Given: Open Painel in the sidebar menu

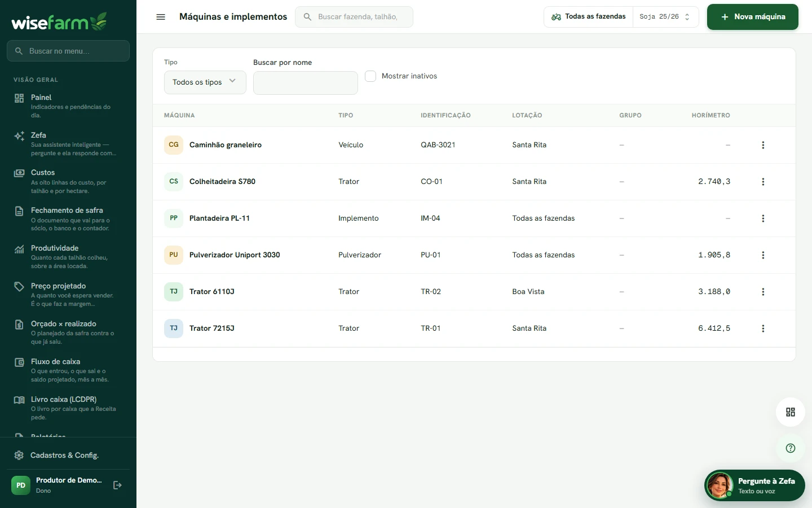Looking at the screenshot, I should (x=68, y=106).
